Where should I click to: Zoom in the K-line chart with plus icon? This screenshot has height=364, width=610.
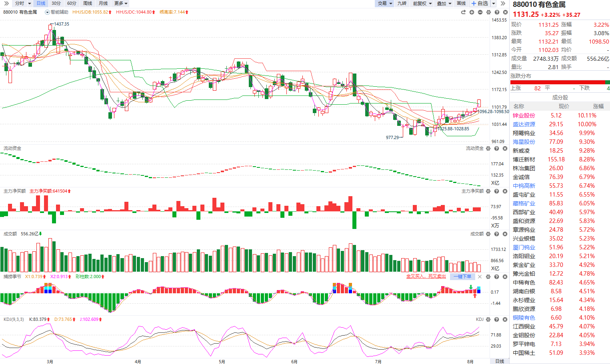tap(472, 12)
